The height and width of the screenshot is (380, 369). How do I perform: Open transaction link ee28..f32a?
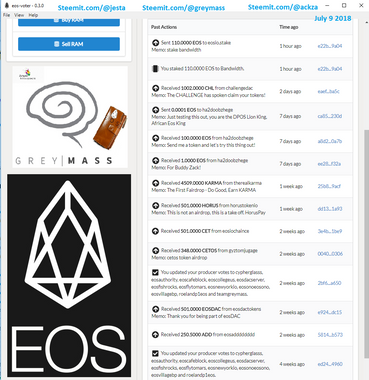click(329, 164)
